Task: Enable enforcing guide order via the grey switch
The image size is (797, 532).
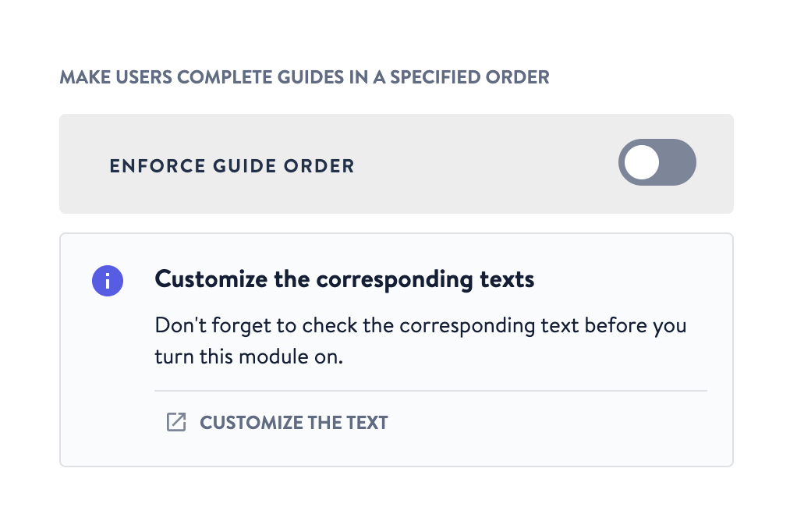Action: tap(657, 162)
